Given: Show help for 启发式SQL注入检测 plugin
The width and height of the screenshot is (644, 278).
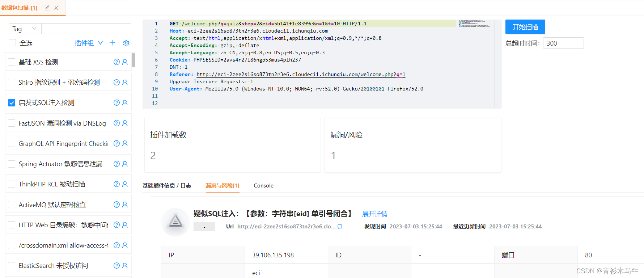Looking at the screenshot, I should click(116, 102).
